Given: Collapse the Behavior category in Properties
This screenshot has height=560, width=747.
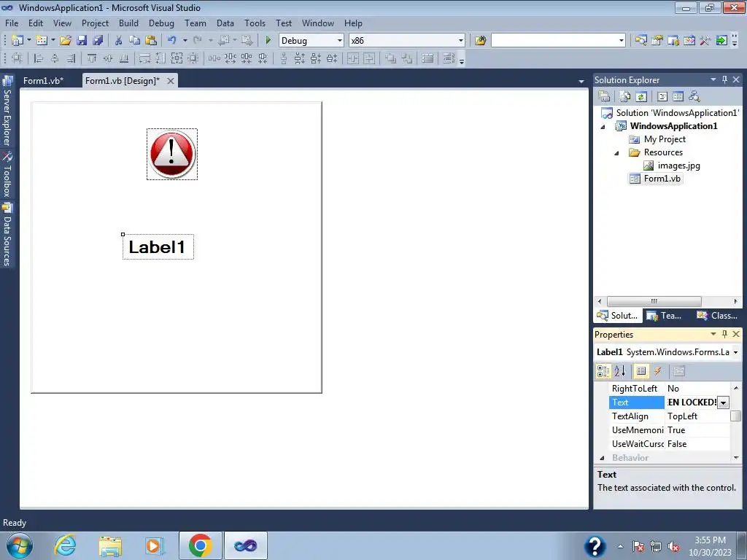Looking at the screenshot, I should [602, 458].
